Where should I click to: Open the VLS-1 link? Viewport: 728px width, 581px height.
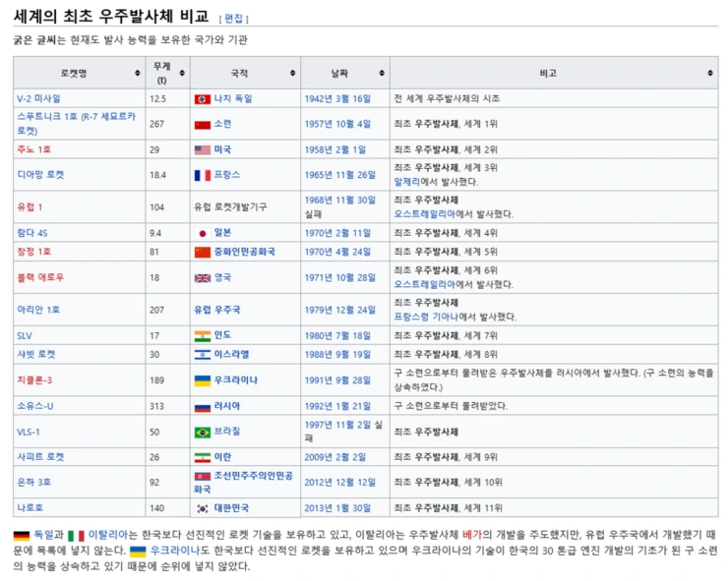click(x=29, y=432)
